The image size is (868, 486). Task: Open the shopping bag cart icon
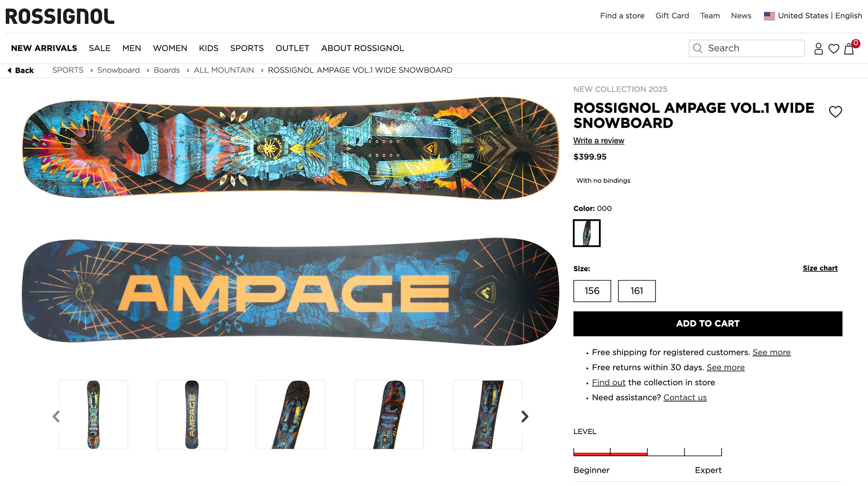pos(849,49)
